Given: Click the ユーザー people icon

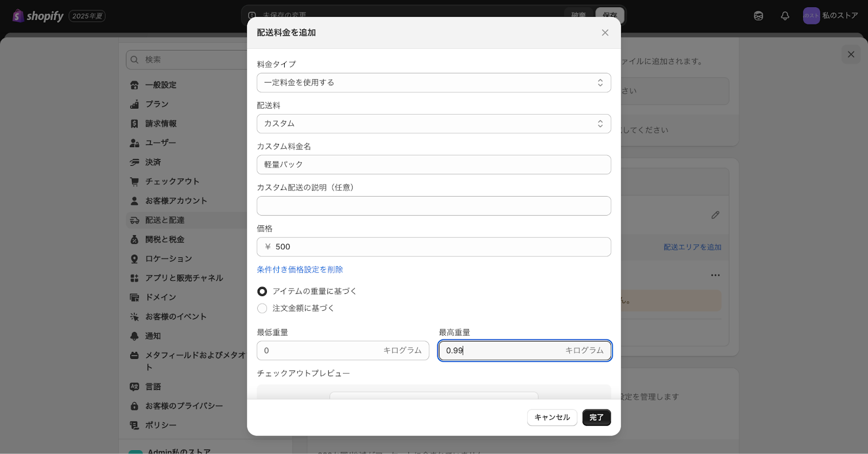Looking at the screenshot, I should [135, 143].
